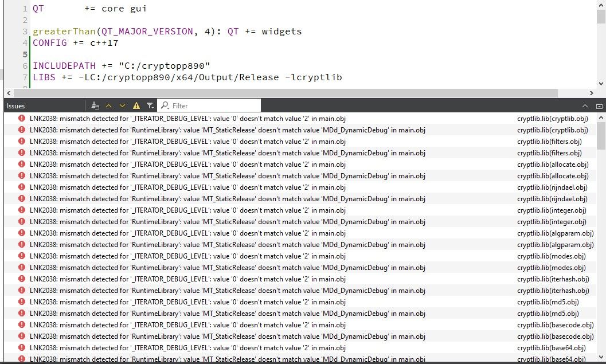The image size is (606, 364).
Task: Select RuntimeLibrary mismatch for cryptlib.lib(modes.obj)
Action: click(300, 267)
